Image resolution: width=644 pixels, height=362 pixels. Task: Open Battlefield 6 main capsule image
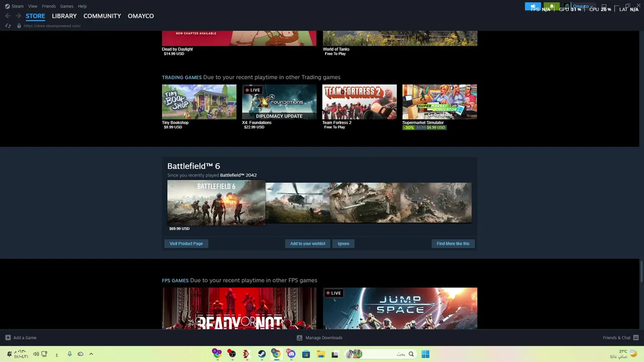(216, 203)
